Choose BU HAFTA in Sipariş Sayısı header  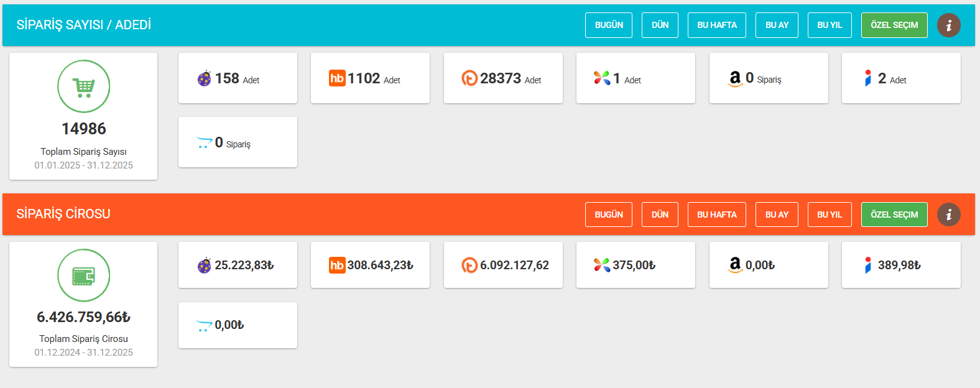point(716,25)
